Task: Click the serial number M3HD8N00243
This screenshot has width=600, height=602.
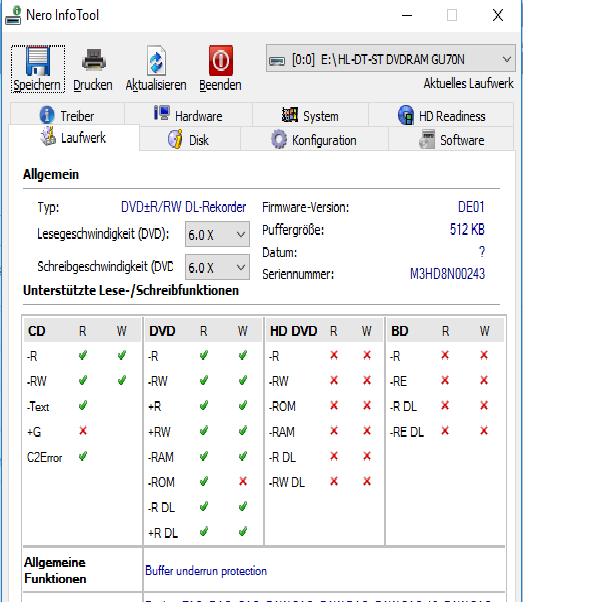Action: point(447,274)
